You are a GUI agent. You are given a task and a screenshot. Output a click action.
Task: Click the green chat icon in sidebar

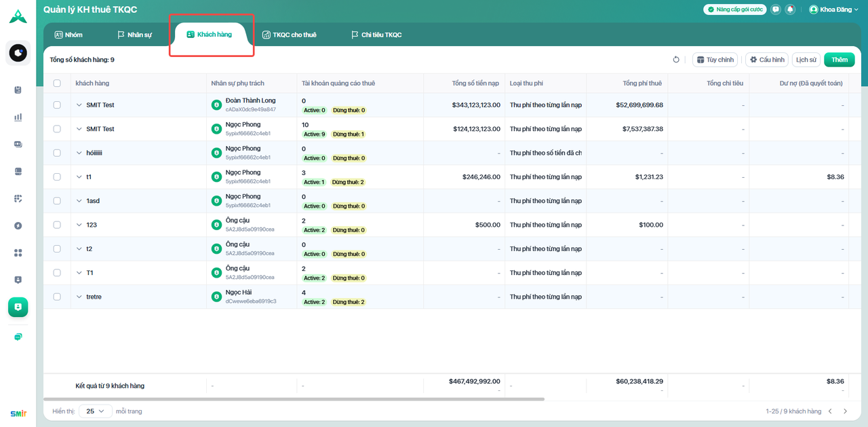point(18,337)
